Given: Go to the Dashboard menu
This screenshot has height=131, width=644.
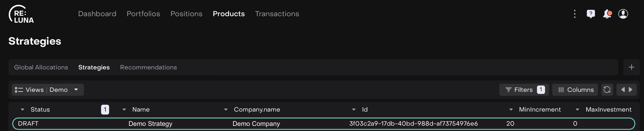Looking at the screenshot, I should coord(97,14).
